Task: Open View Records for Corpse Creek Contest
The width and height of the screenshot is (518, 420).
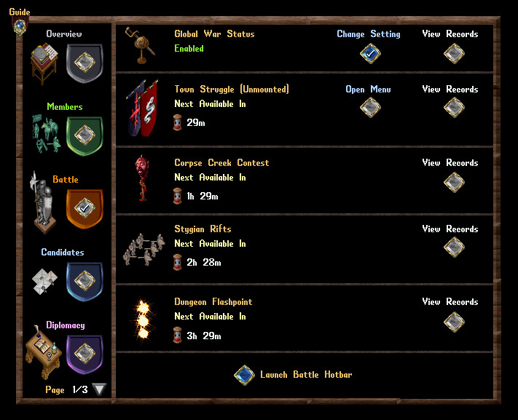Action: [454, 182]
